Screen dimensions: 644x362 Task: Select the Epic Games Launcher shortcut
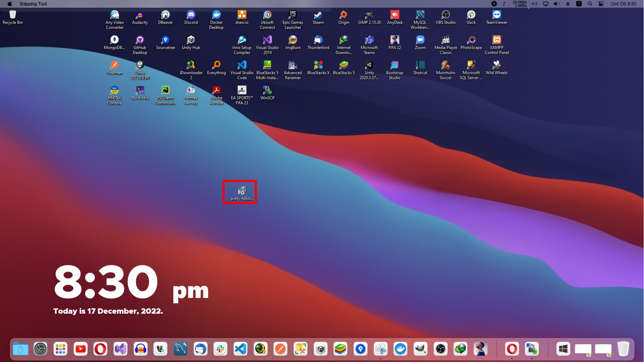[293, 20]
